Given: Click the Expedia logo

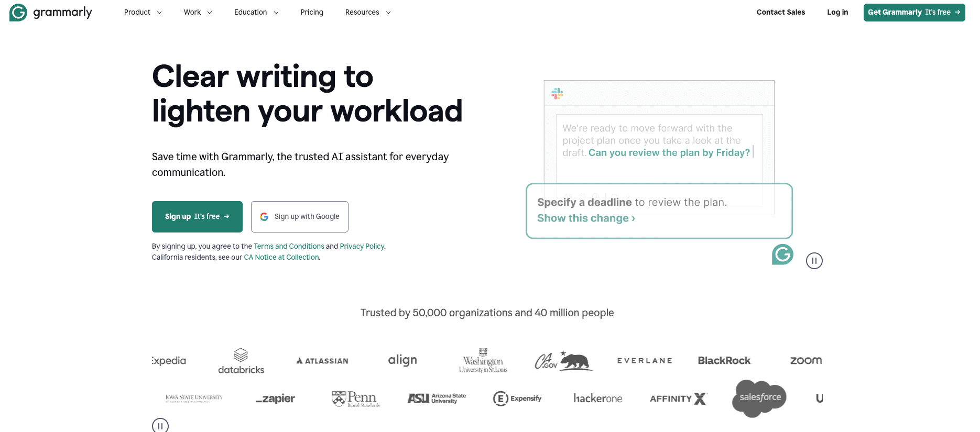Looking at the screenshot, I should click(169, 361).
